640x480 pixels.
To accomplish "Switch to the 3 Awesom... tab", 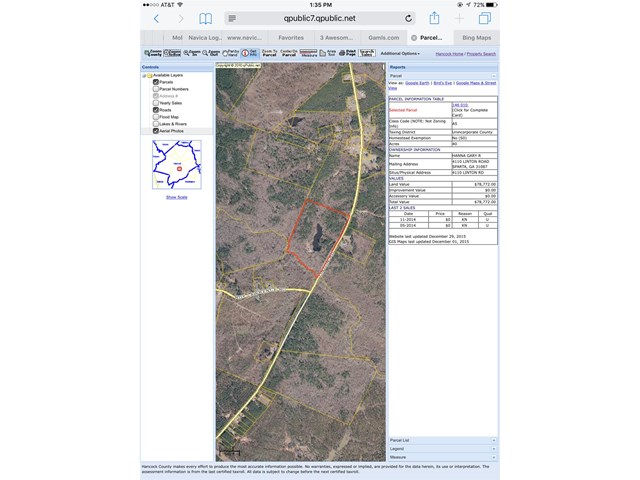I will (337, 38).
